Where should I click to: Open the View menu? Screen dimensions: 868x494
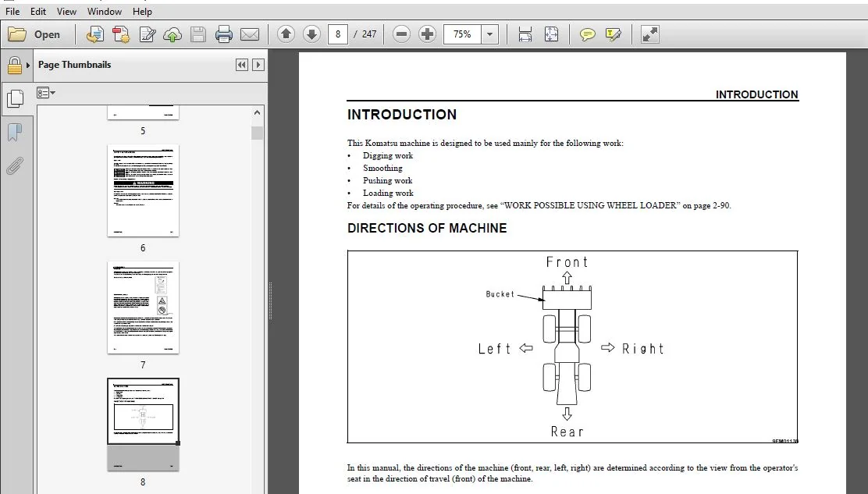66,11
